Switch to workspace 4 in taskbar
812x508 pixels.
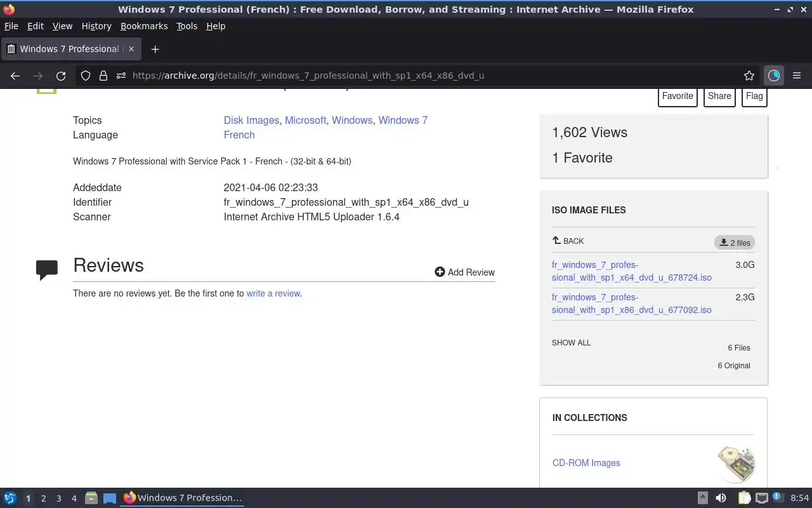(x=74, y=498)
